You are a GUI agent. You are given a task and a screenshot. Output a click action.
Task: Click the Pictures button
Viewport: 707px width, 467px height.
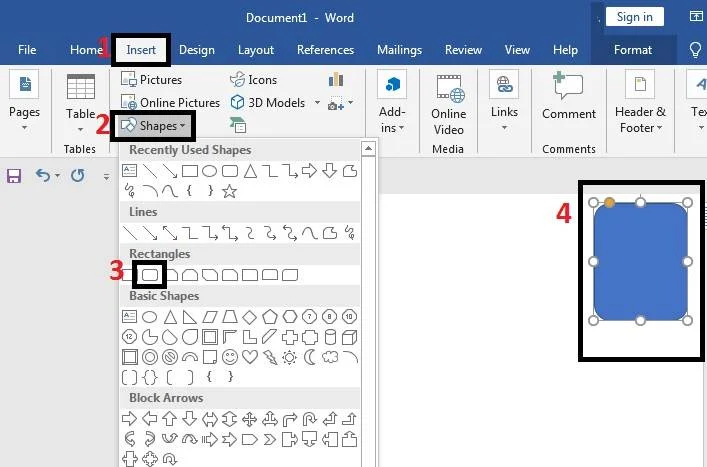point(152,80)
